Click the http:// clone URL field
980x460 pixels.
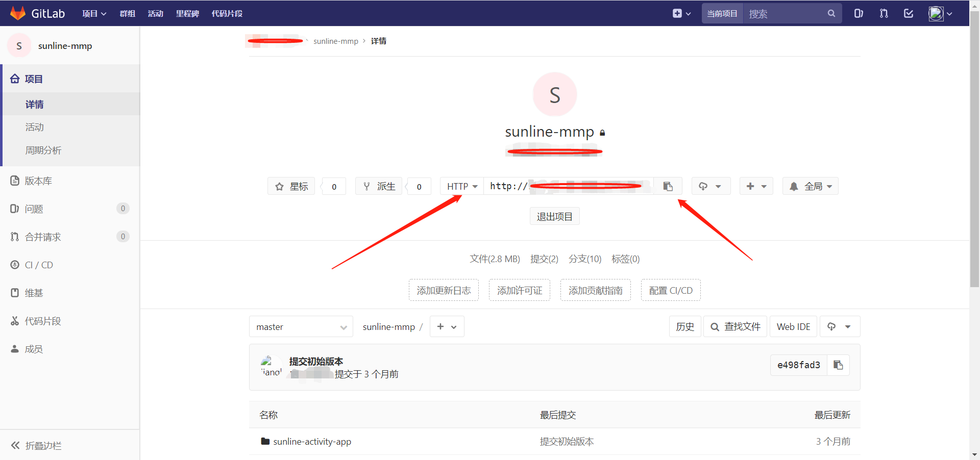click(x=569, y=187)
